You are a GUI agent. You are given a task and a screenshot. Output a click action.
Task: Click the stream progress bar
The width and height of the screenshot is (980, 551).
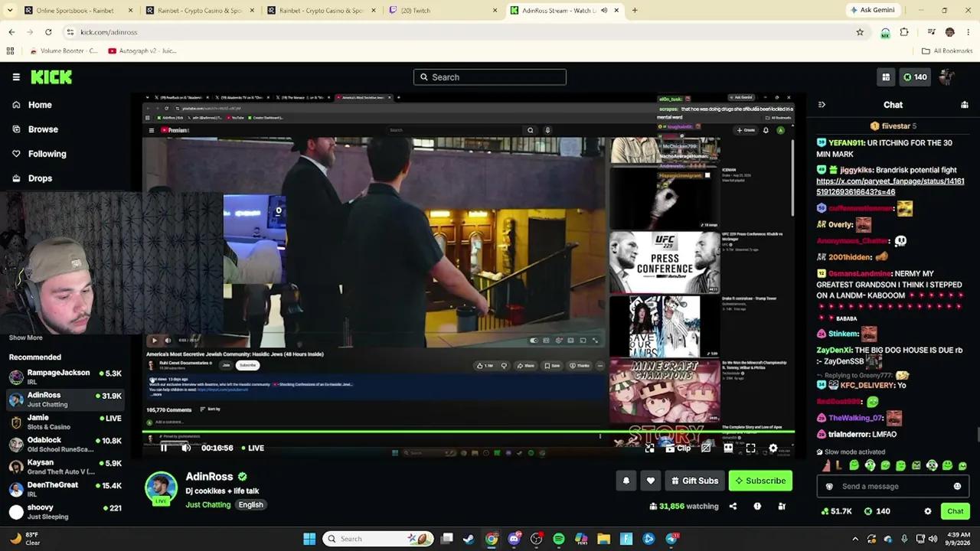click(469, 432)
